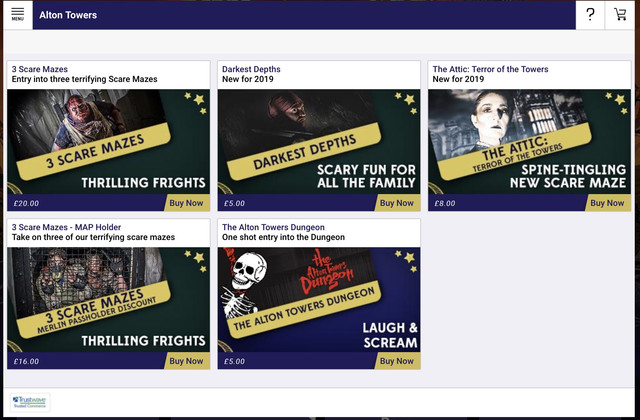Open the shopping cart icon
The height and width of the screenshot is (420, 640).
pyautogui.click(x=620, y=15)
